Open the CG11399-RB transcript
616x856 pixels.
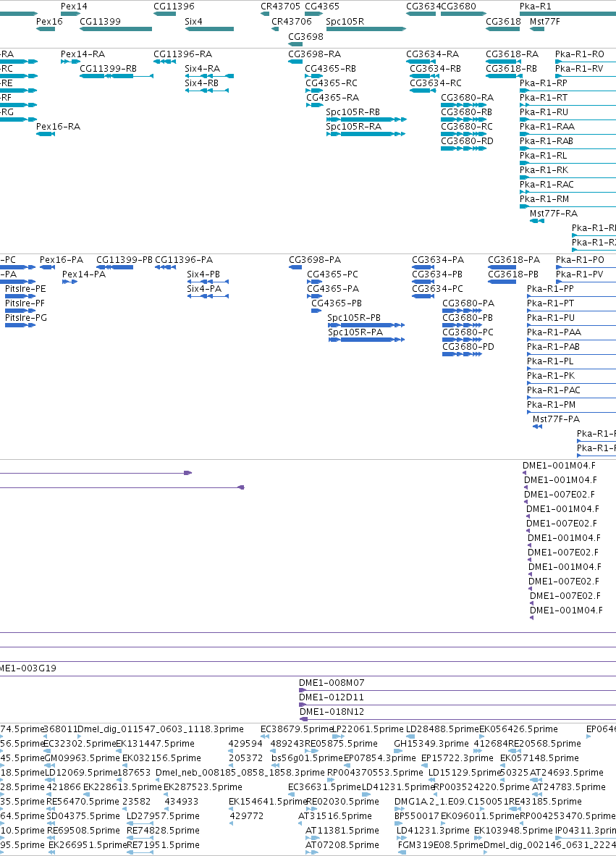click(x=117, y=76)
